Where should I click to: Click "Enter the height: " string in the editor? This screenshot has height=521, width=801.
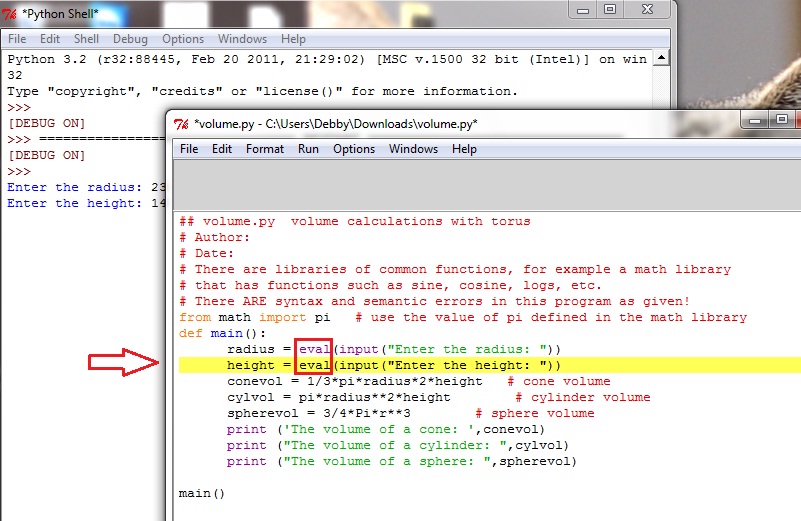click(467, 365)
